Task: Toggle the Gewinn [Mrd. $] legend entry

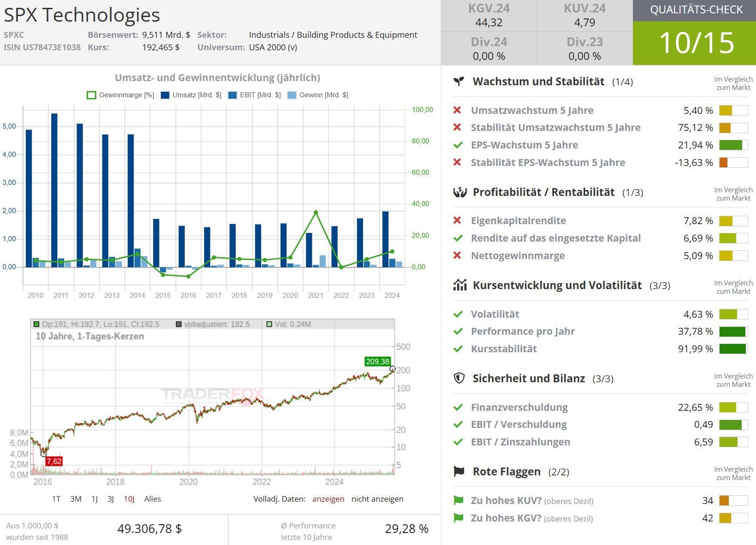Action: pyautogui.click(x=318, y=95)
